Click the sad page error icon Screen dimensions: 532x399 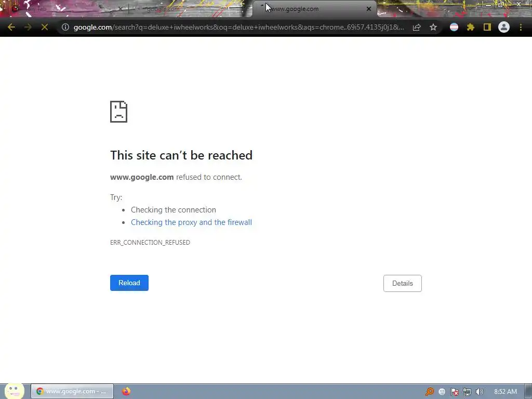(x=119, y=112)
